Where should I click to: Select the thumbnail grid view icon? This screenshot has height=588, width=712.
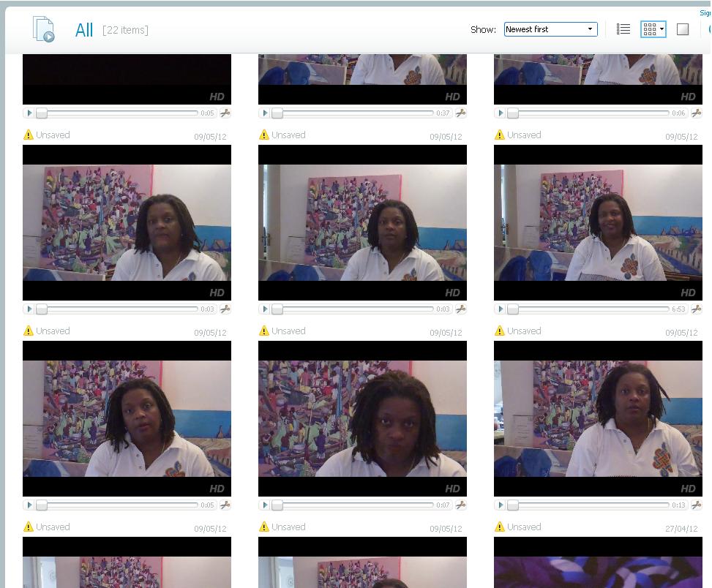point(649,29)
